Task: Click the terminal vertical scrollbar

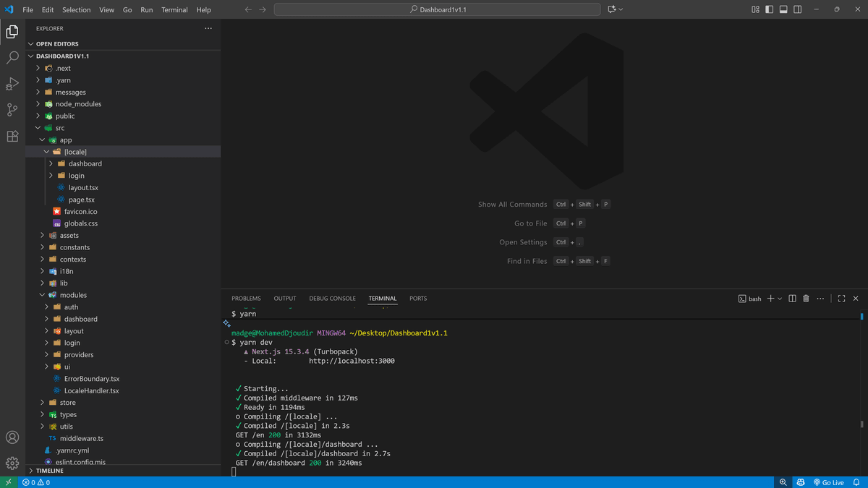Action: click(861, 390)
